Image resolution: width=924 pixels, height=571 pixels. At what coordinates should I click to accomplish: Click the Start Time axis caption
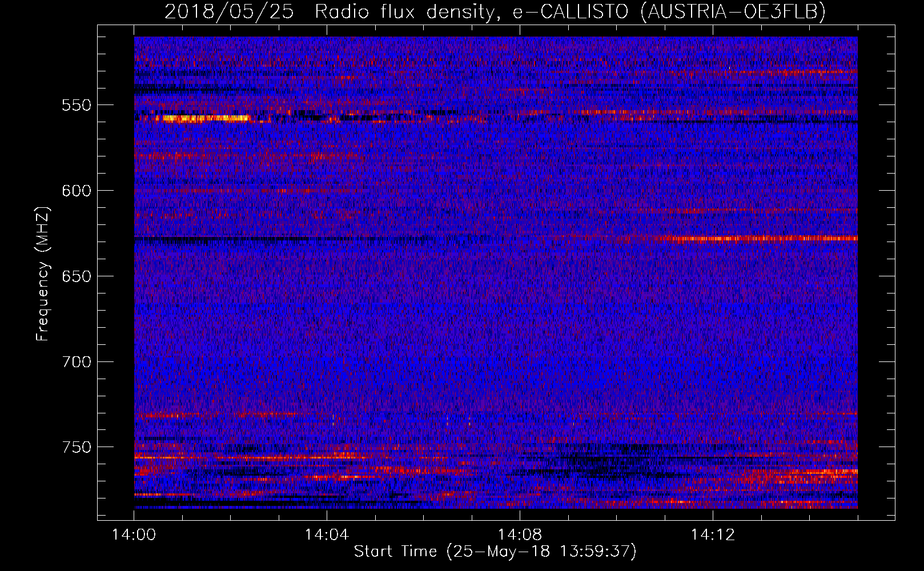click(495, 552)
